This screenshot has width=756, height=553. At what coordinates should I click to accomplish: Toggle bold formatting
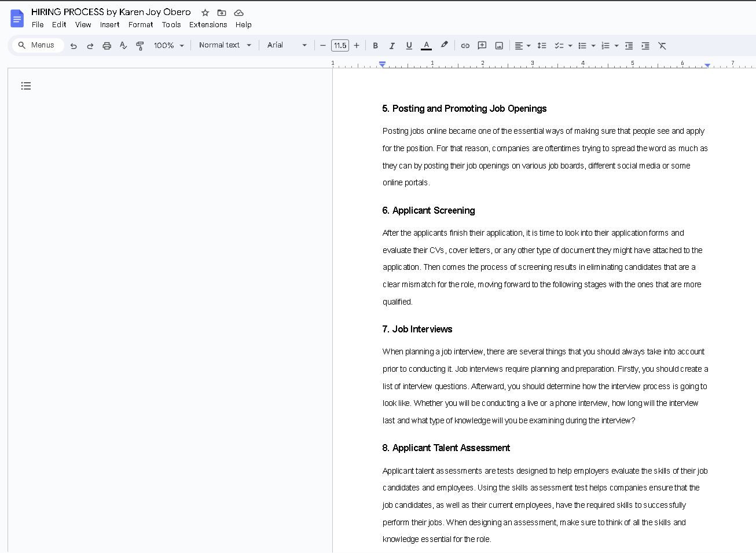pyautogui.click(x=375, y=46)
